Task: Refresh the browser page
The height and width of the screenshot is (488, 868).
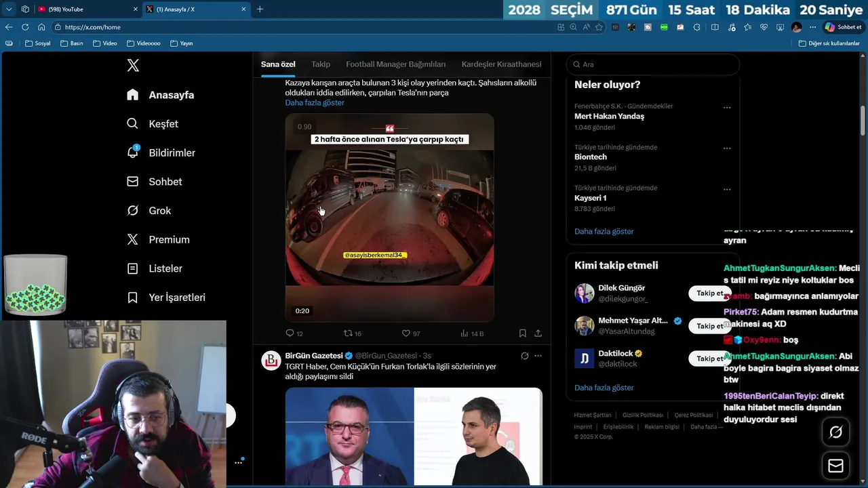Action: click(x=25, y=27)
